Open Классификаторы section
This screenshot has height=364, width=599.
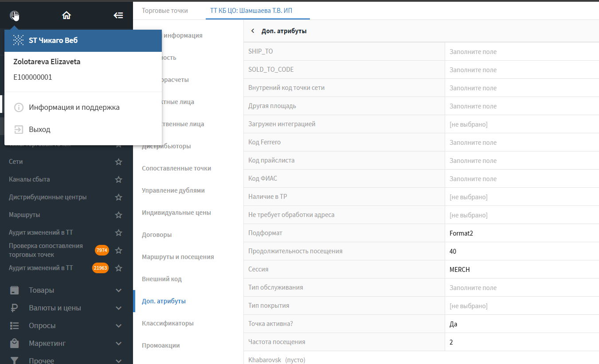click(x=168, y=323)
